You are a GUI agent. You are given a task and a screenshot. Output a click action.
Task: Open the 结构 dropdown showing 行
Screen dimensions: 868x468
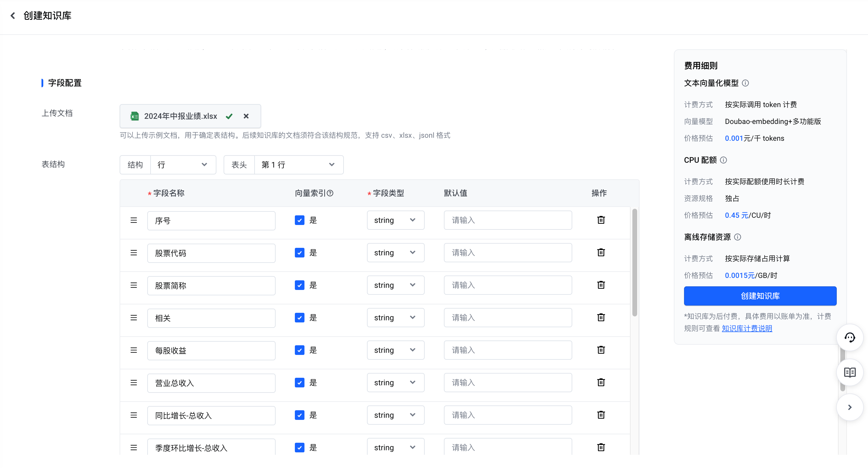point(183,165)
